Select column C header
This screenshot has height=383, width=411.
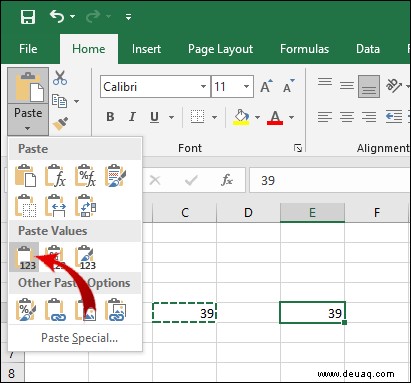pyautogui.click(x=184, y=213)
